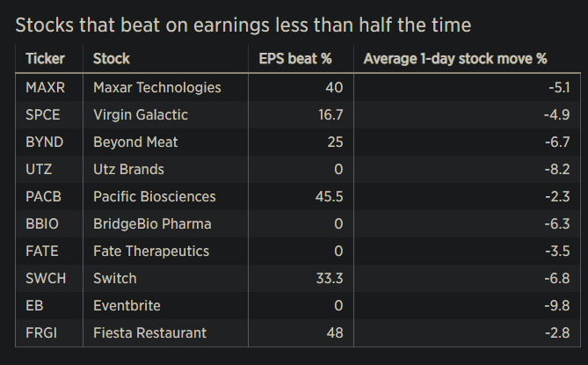This screenshot has height=365, width=588.
Task: Click the FRGI ticker cell
Action: (41, 332)
